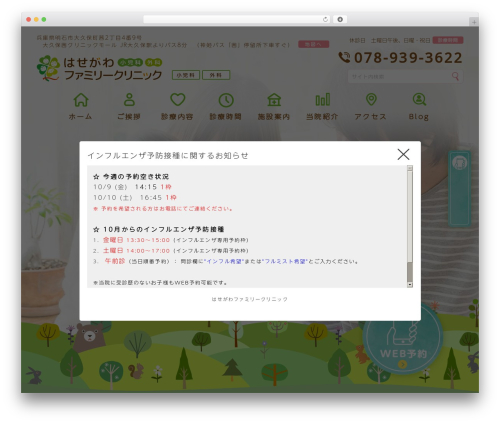This screenshot has height=423, width=500.
Task: Click the macOS green zoom dot
Action: click(x=44, y=19)
